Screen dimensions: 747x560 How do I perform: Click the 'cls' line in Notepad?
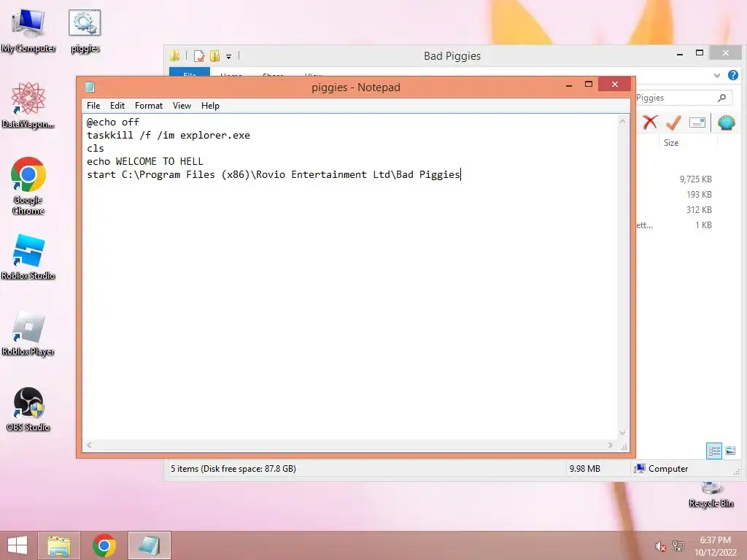click(x=96, y=148)
